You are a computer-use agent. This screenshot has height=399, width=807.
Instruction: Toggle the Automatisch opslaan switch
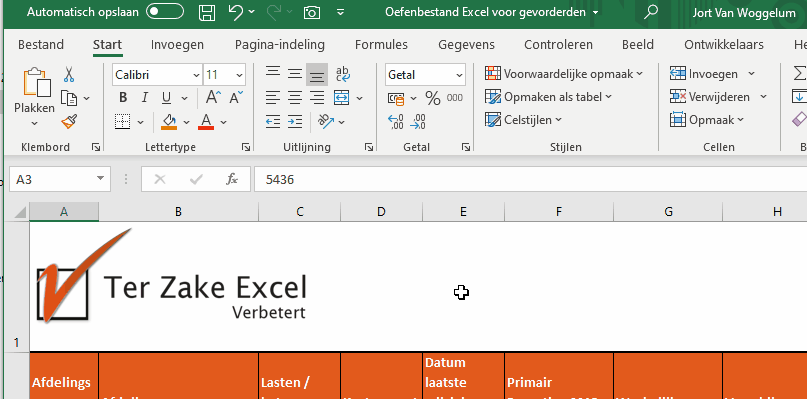[x=165, y=12]
